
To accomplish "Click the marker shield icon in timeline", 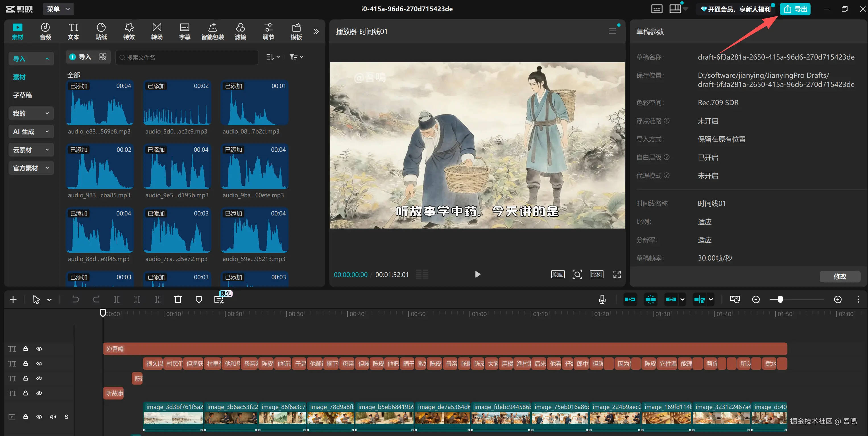I will pos(199,299).
